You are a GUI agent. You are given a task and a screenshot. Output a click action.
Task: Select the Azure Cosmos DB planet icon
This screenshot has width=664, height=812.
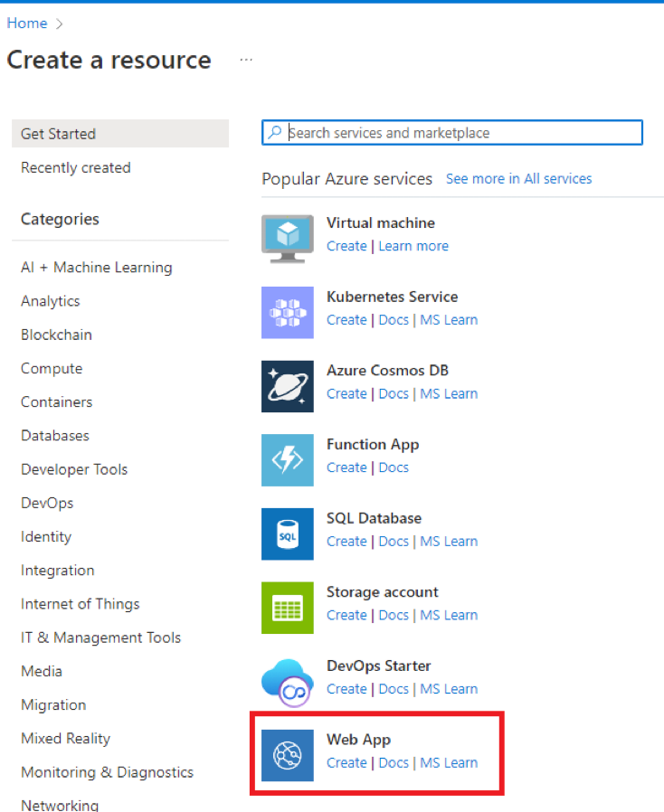pyautogui.click(x=288, y=386)
